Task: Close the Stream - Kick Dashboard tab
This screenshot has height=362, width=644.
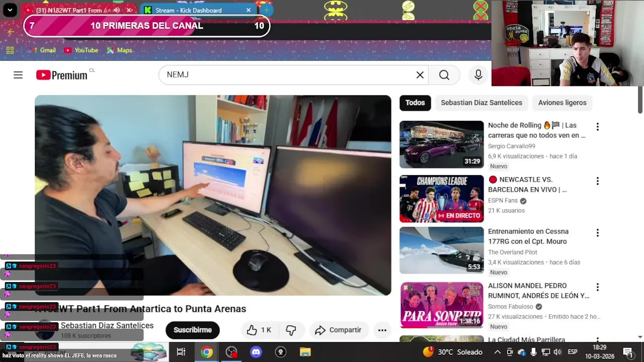Action: coord(249,10)
